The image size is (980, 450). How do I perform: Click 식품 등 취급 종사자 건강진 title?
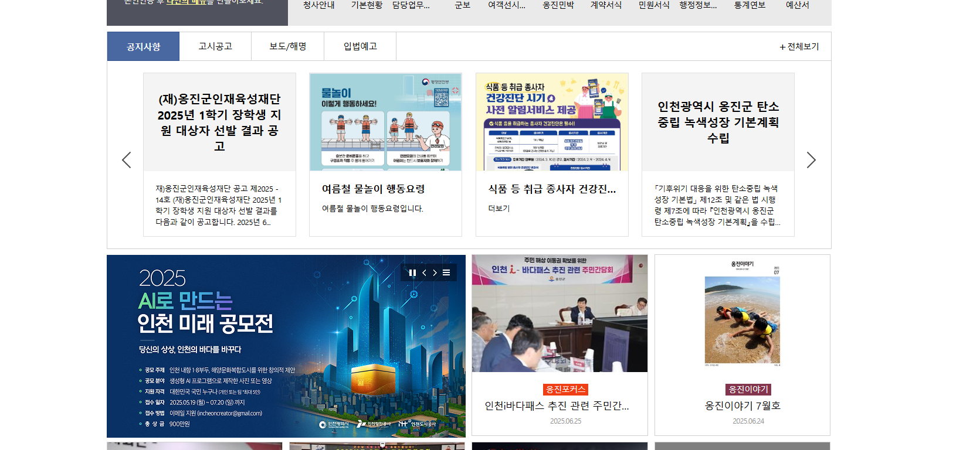[x=552, y=189]
